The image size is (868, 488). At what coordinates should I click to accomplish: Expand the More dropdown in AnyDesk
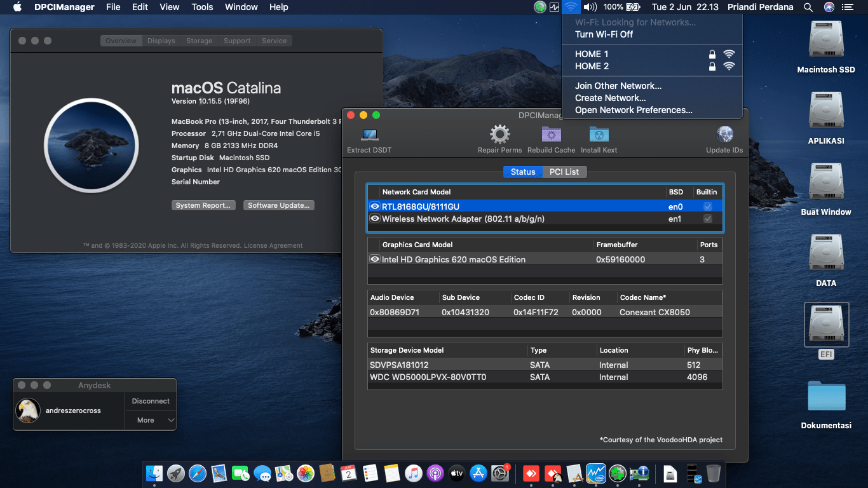pos(150,420)
